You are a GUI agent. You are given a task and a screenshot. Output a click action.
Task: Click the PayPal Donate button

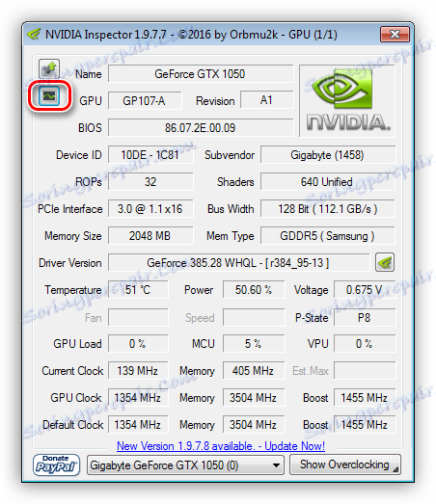56,464
